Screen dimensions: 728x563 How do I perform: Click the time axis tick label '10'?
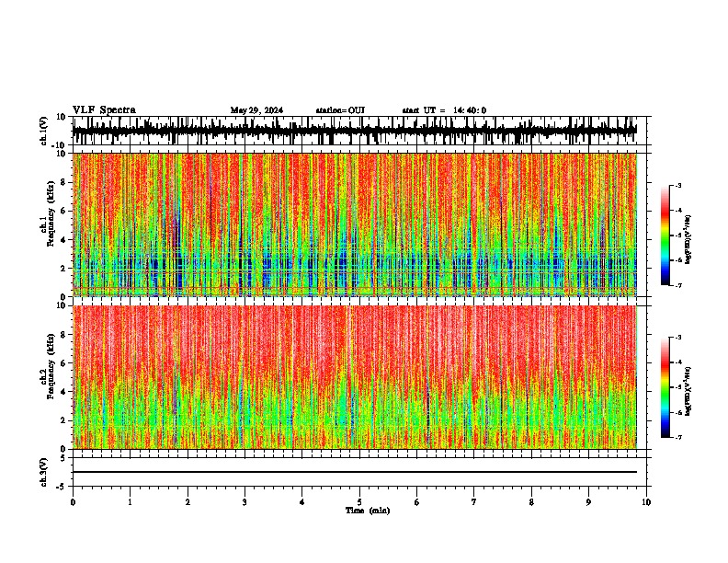(646, 502)
